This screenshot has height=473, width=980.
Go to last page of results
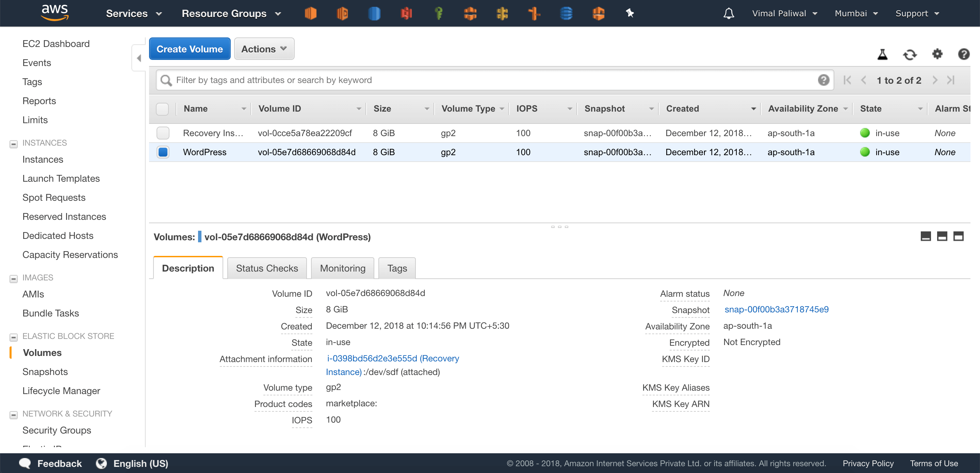(x=951, y=80)
